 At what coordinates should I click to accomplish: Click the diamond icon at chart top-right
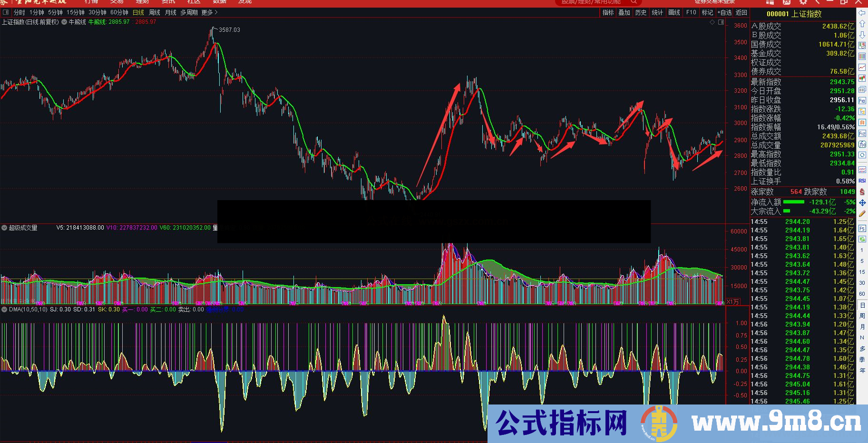tap(712, 22)
